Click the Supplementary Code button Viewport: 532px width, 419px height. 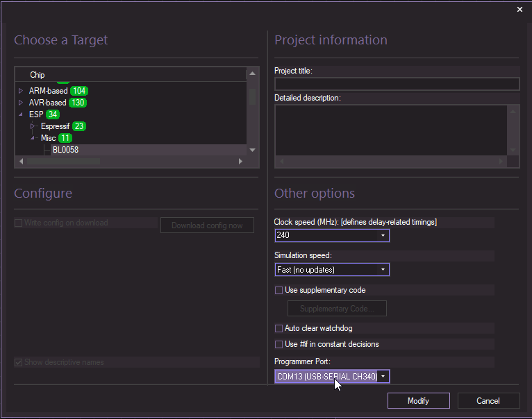(337, 309)
